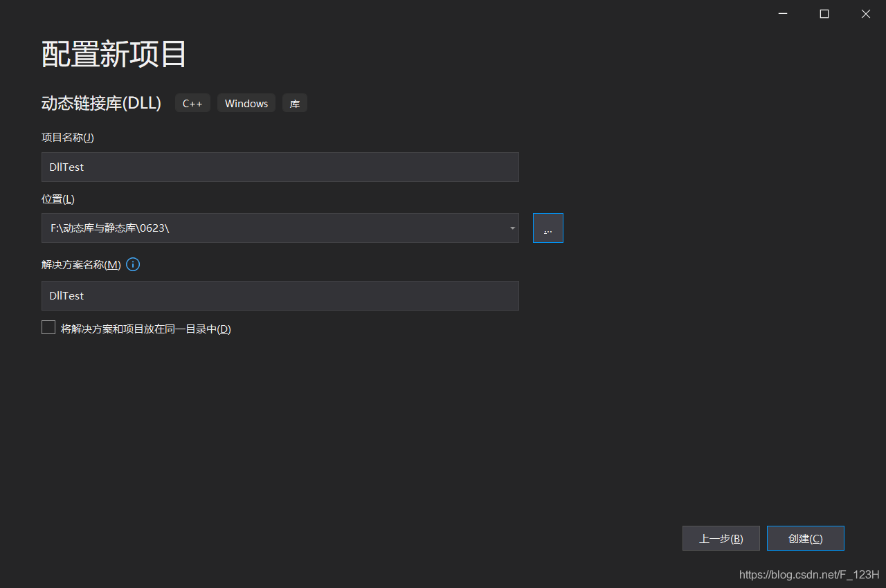Screen dimensions: 886x588
Task: Focus the 项目名称 DllTest input field
Action: pyautogui.click(x=280, y=167)
